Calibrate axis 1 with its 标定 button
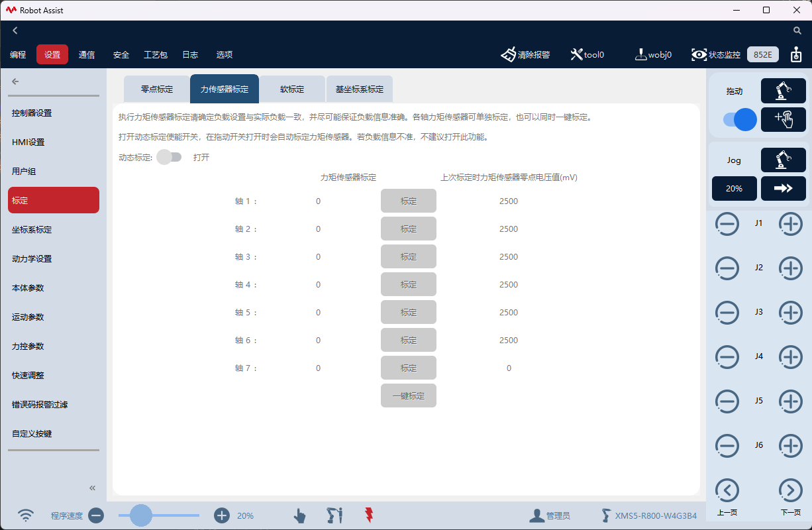Image resolution: width=812 pixels, height=530 pixels. (x=408, y=201)
